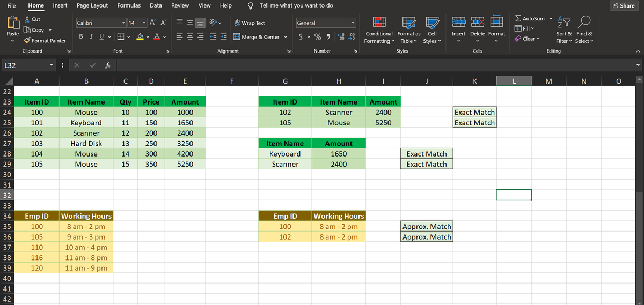
Task: Decrease Decimal places icon
Action: pos(352,36)
